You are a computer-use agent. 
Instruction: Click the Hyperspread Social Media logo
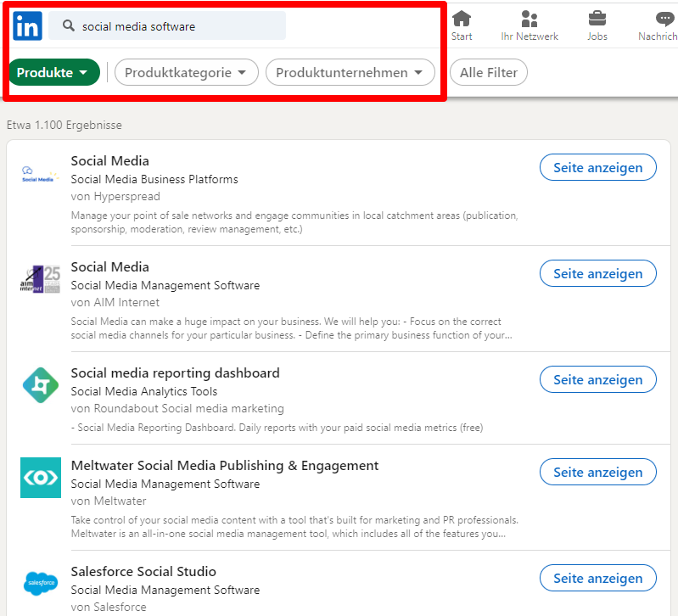(x=40, y=175)
